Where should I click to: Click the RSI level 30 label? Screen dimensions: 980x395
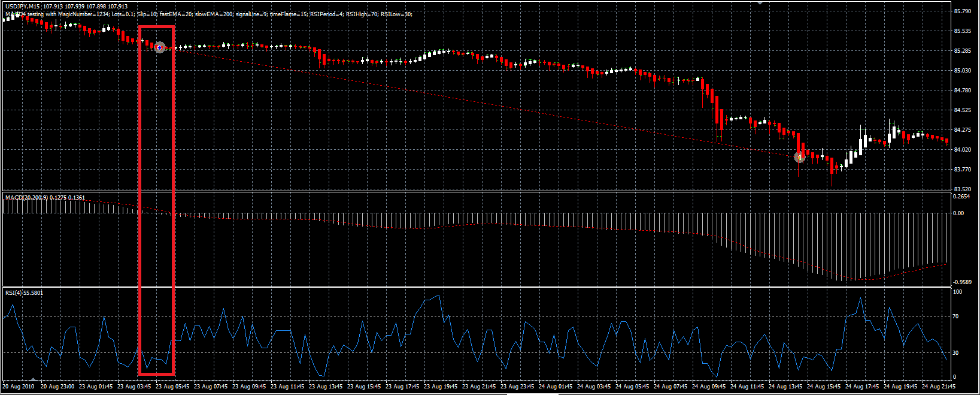[x=955, y=352]
